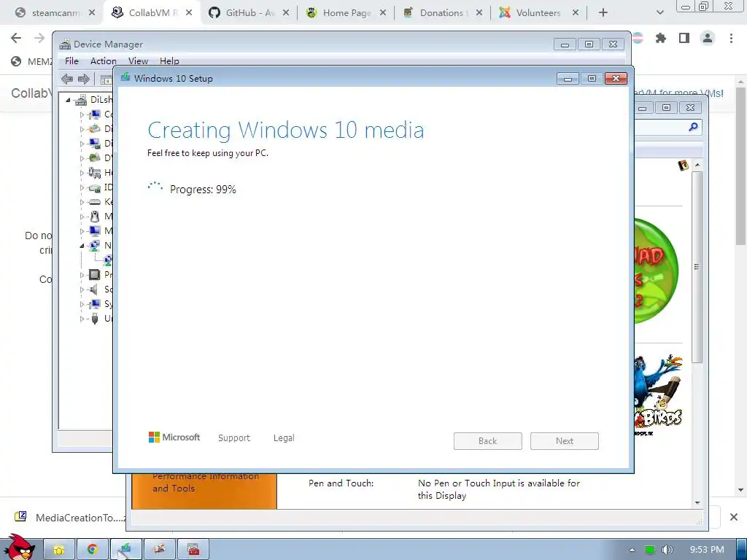Click Support link in Windows 10 Setup
The image size is (747, 560).
(x=234, y=438)
